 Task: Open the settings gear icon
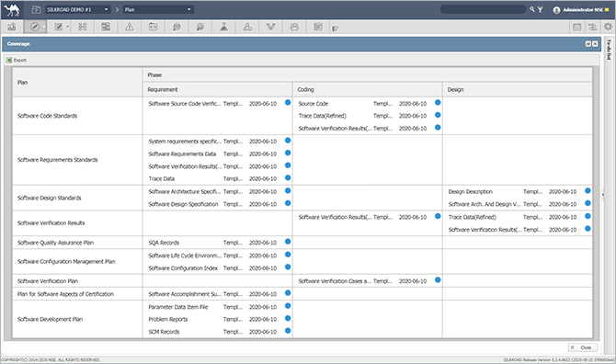click(608, 27)
